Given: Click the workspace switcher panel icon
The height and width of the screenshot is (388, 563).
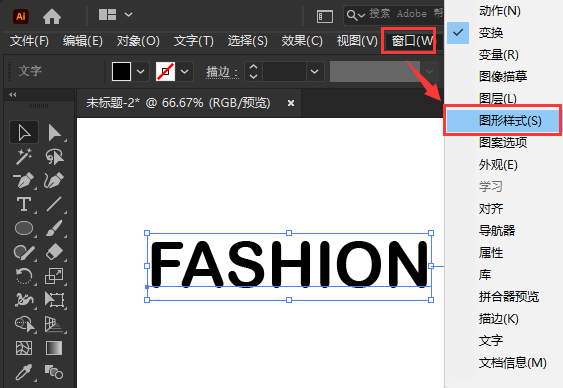Looking at the screenshot, I should tap(325, 16).
